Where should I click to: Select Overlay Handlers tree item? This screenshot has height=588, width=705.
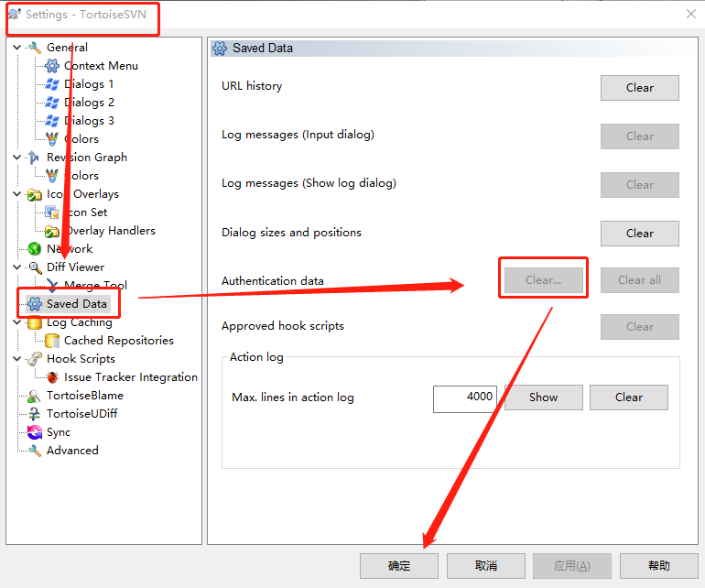[110, 231]
